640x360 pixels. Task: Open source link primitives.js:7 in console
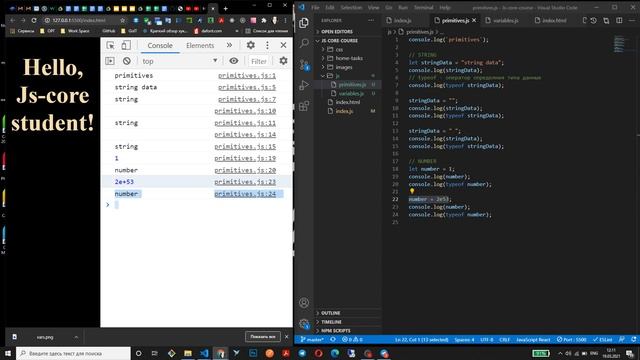(247, 99)
